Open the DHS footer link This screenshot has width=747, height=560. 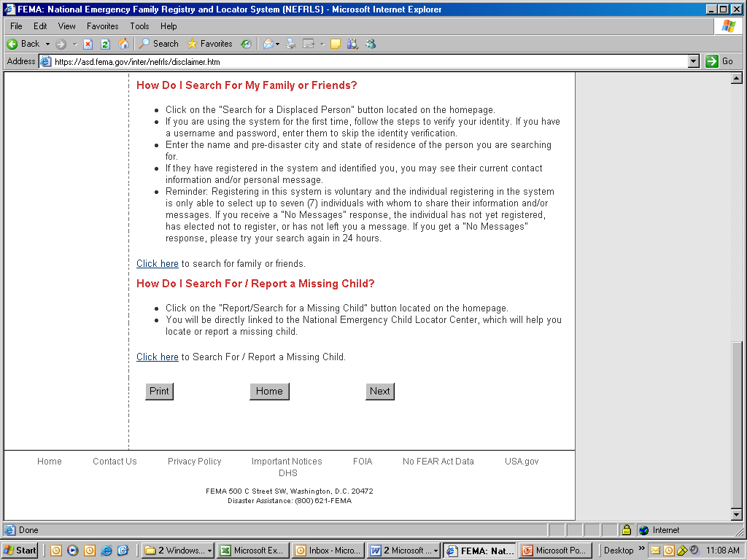click(x=288, y=473)
